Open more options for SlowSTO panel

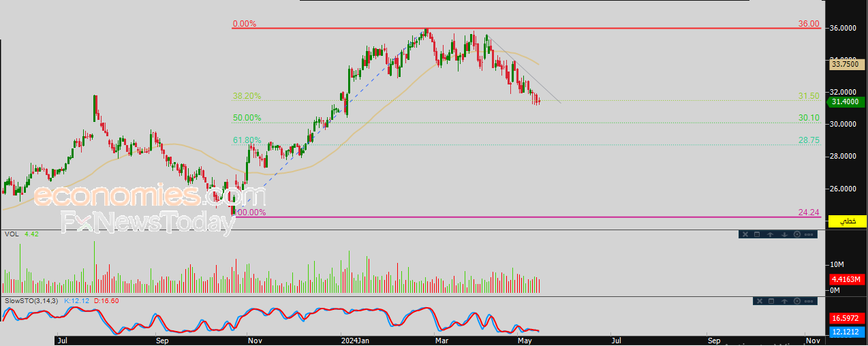[809, 300]
